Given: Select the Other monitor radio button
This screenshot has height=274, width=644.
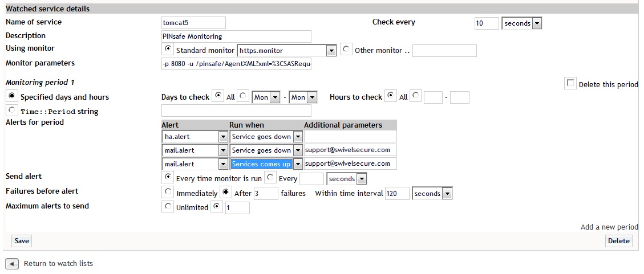Looking at the screenshot, I should [x=346, y=50].
